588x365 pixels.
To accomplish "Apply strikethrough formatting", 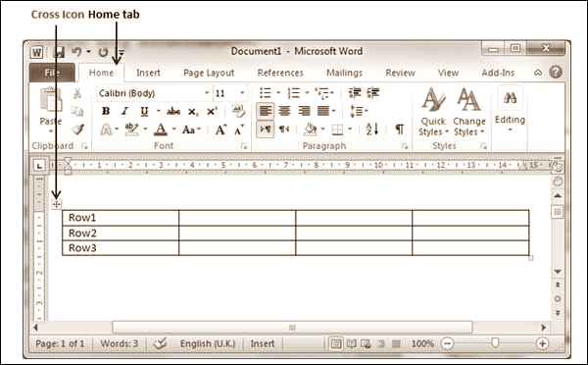I will click(173, 111).
